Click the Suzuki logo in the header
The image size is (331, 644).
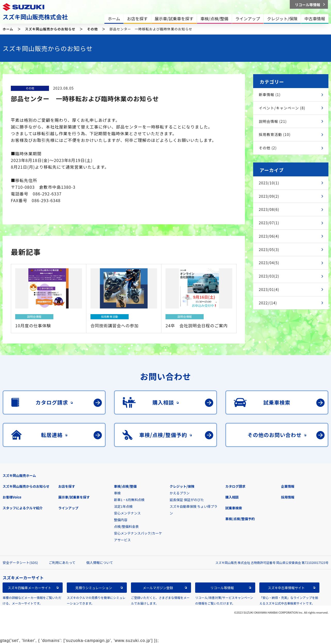[x=23, y=7]
